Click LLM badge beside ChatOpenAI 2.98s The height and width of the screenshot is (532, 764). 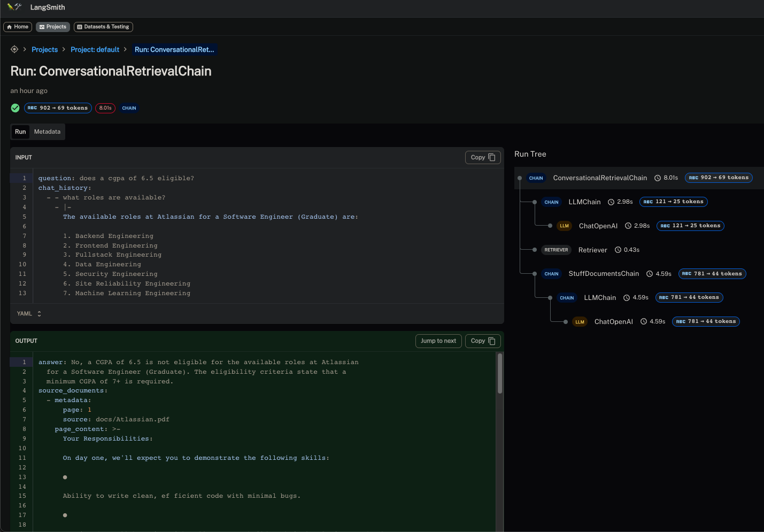(x=564, y=226)
